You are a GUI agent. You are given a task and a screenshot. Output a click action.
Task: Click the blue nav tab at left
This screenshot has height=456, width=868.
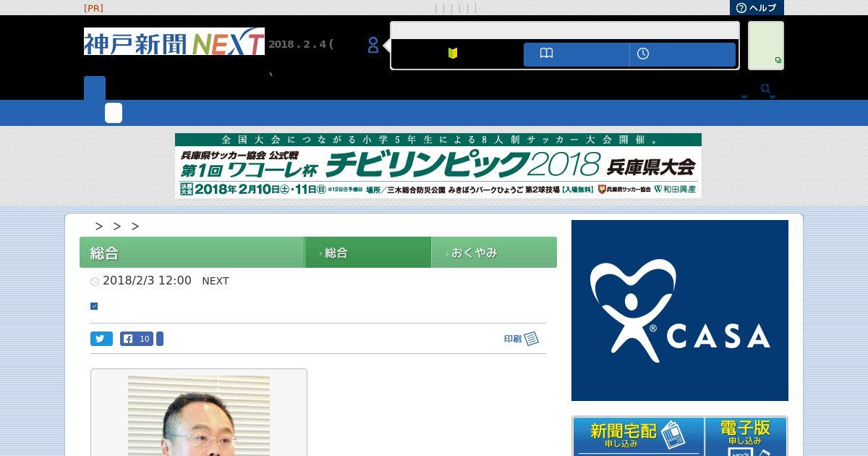point(95,88)
